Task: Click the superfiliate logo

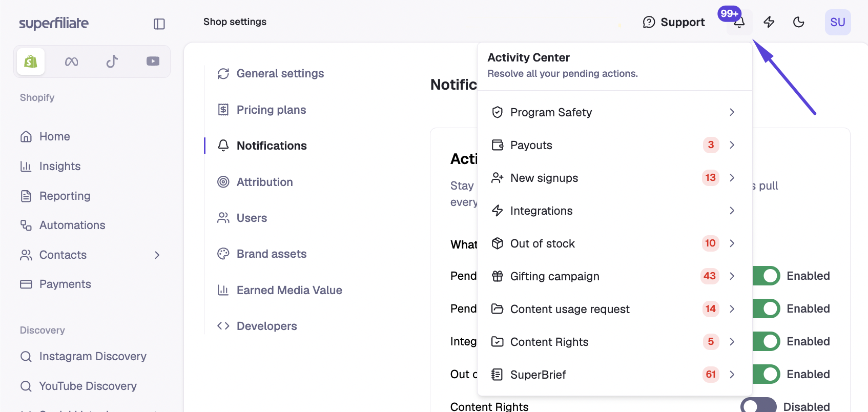Action: pos(54,23)
